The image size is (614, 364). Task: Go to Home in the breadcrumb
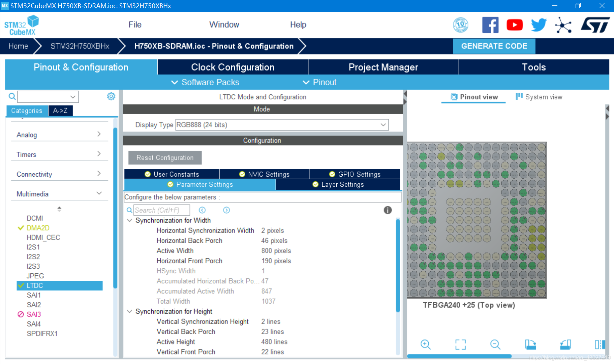click(18, 46)
